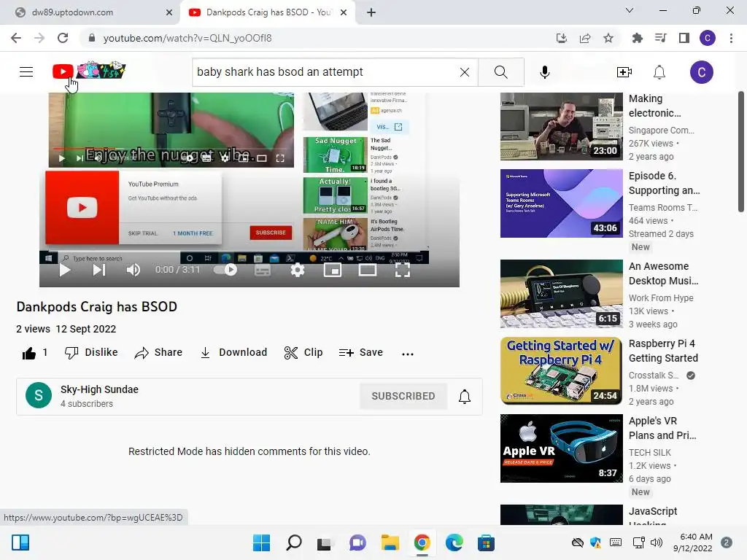Dislike the video
The width and height of the screenshot is (747, 560).
pos(91,352)
